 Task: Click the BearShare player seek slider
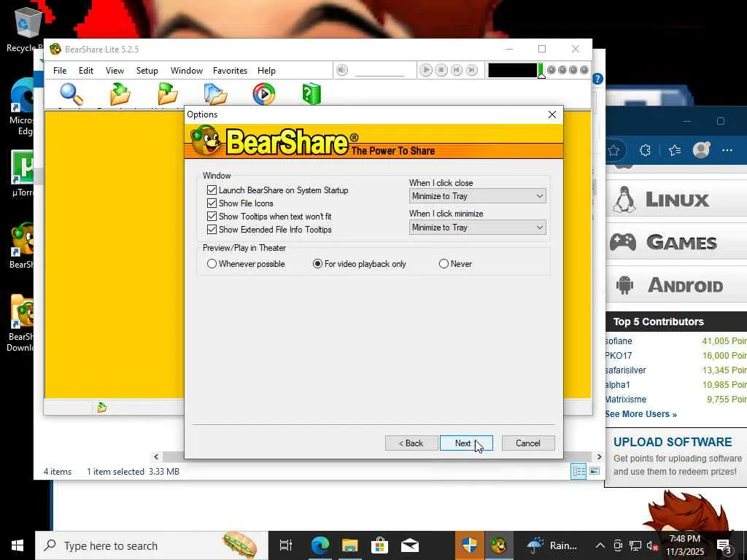tap(379, 74)
